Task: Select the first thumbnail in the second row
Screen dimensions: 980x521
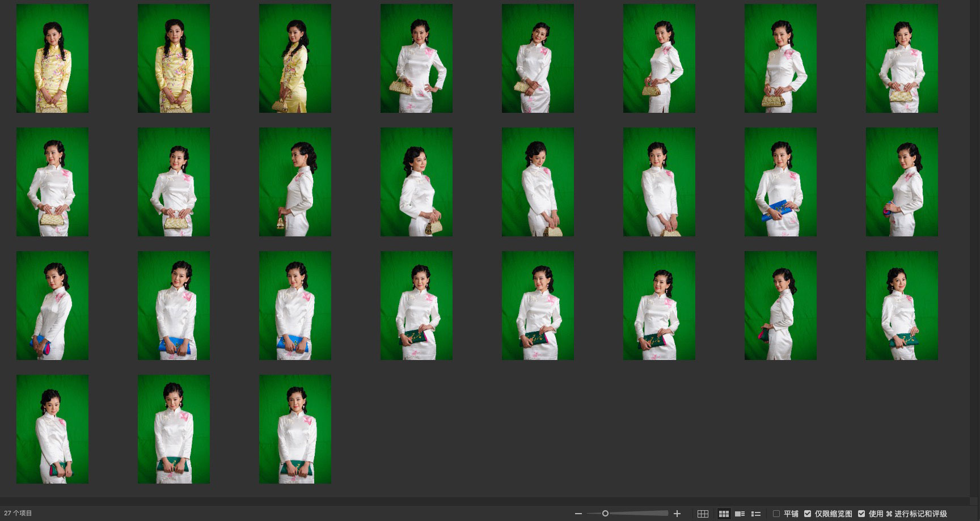Action: click(x=52, y=182)
